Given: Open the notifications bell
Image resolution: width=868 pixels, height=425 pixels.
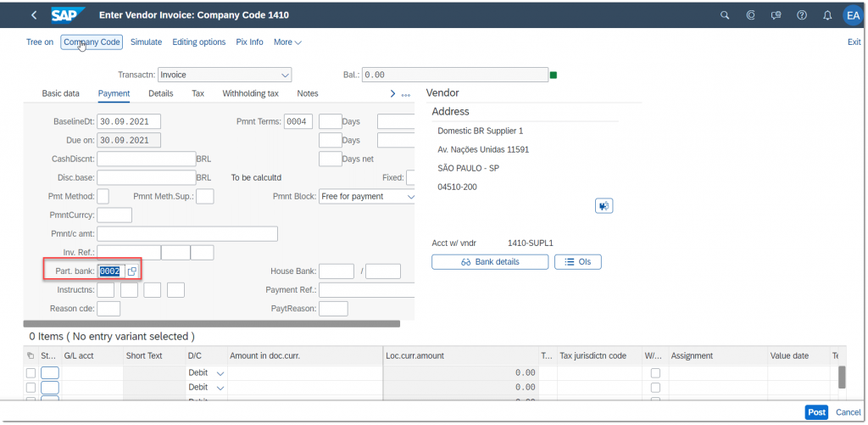Looking at the screenshot, I should point(827,15).
